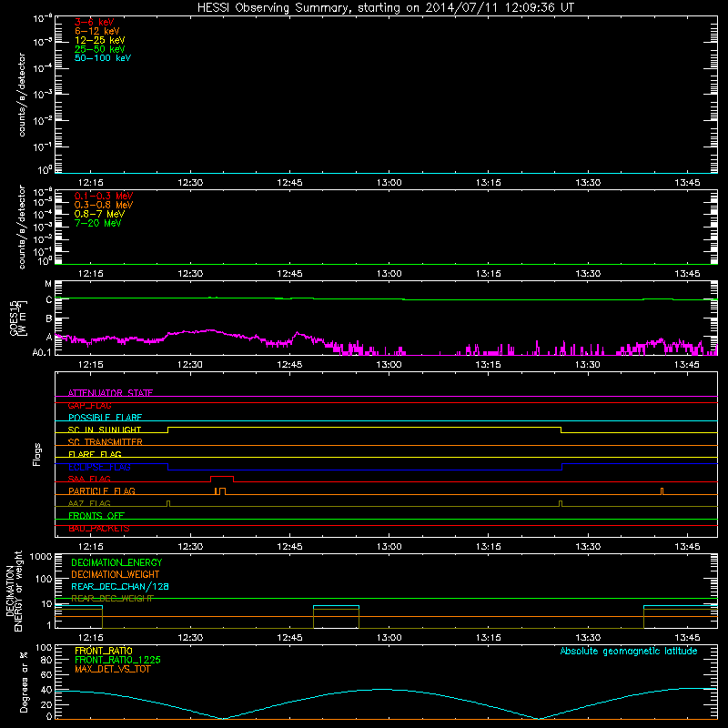
Task: Click the REAR_DEC_WEIGHT legend entry
Action: coord(112,599)
